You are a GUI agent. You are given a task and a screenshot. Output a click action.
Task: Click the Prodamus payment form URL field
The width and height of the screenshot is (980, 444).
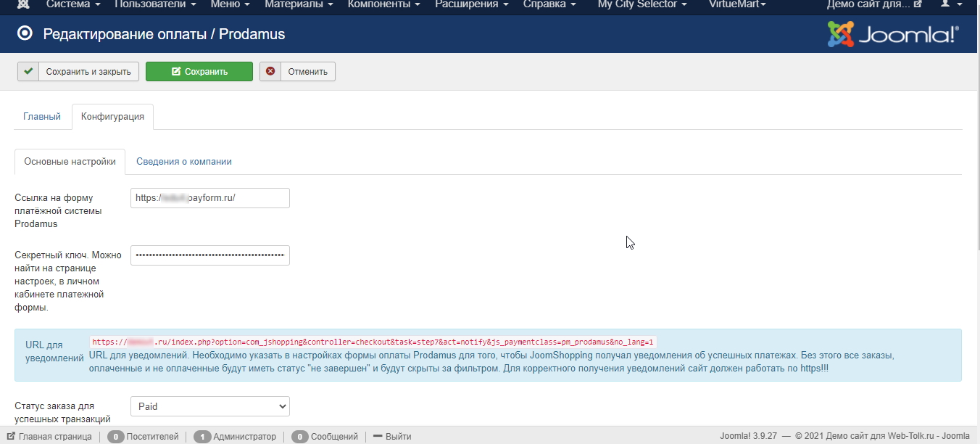click(x=210, y=198)
